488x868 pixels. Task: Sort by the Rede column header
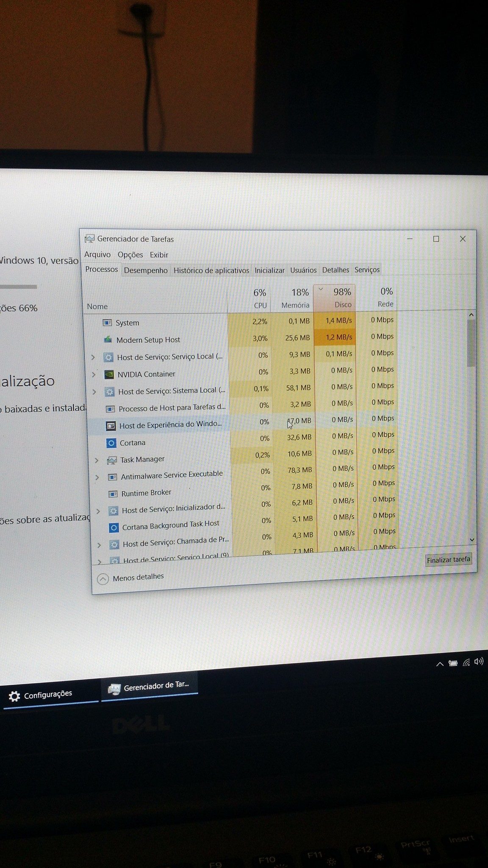click(376, 298)
